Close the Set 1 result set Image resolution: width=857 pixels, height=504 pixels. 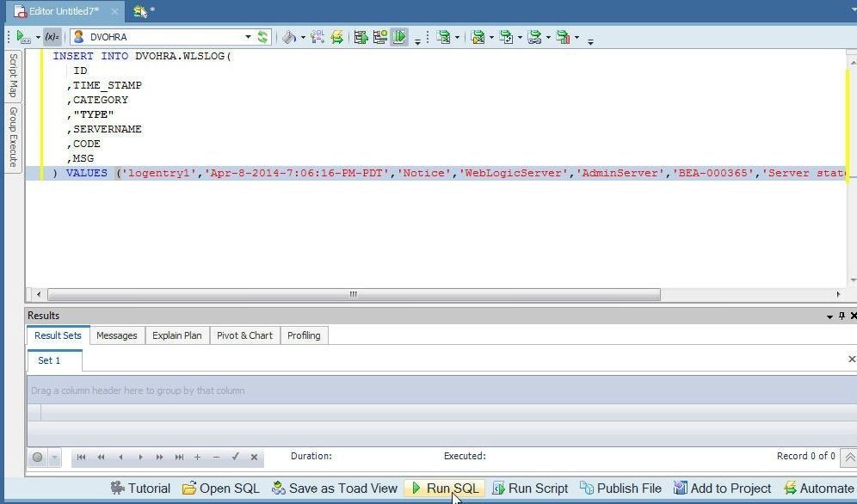pos(851,359)
